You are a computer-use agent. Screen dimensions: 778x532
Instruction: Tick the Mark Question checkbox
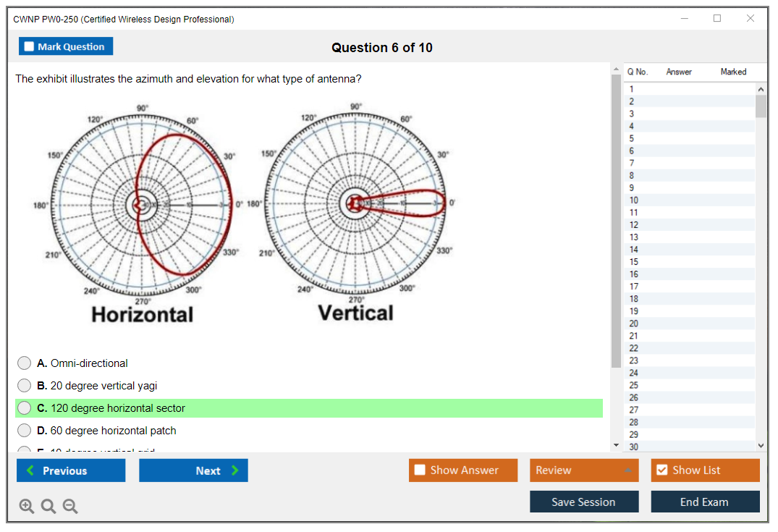pos(30,46)
